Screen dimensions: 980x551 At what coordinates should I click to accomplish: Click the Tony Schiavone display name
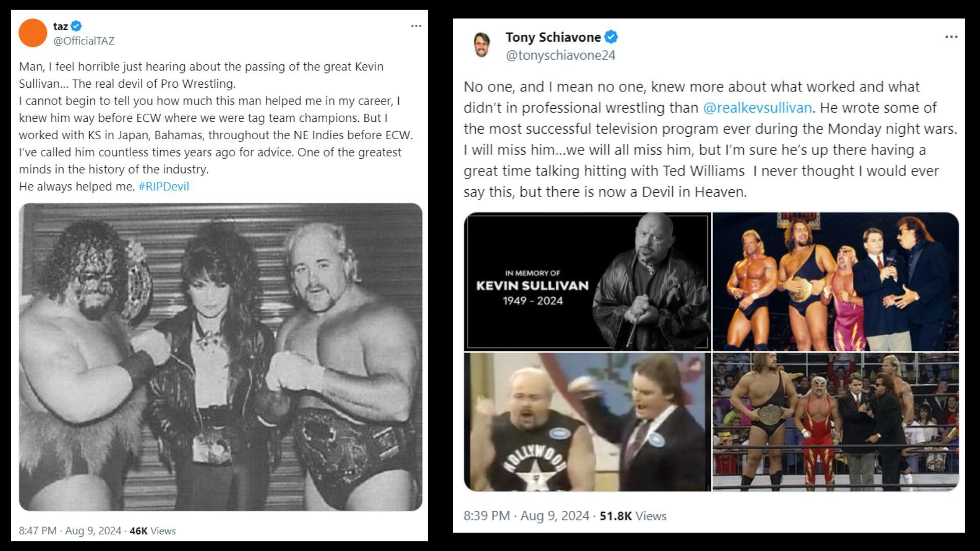[553, 37]
